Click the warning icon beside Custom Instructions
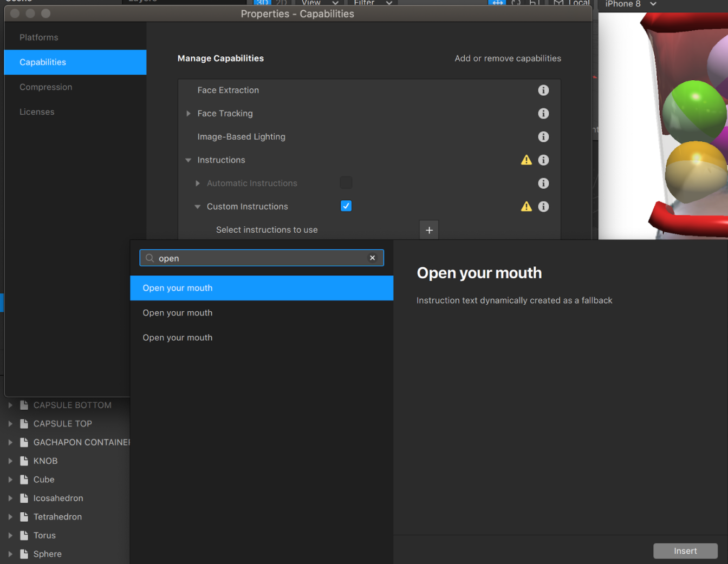Viewport: 728px width, 564px height. point(526,206)
